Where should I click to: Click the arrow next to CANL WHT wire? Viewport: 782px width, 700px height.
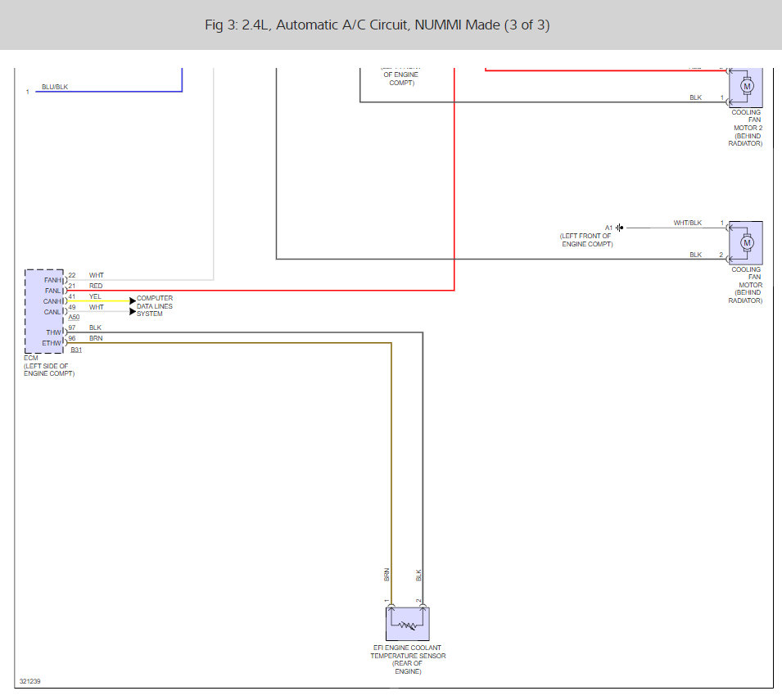click(x=133, y=312)
